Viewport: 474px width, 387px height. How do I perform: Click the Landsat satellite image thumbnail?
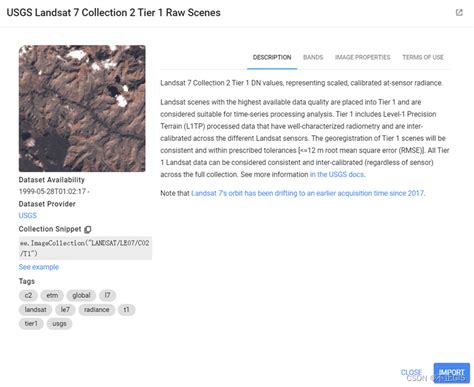tap(82, 108)
